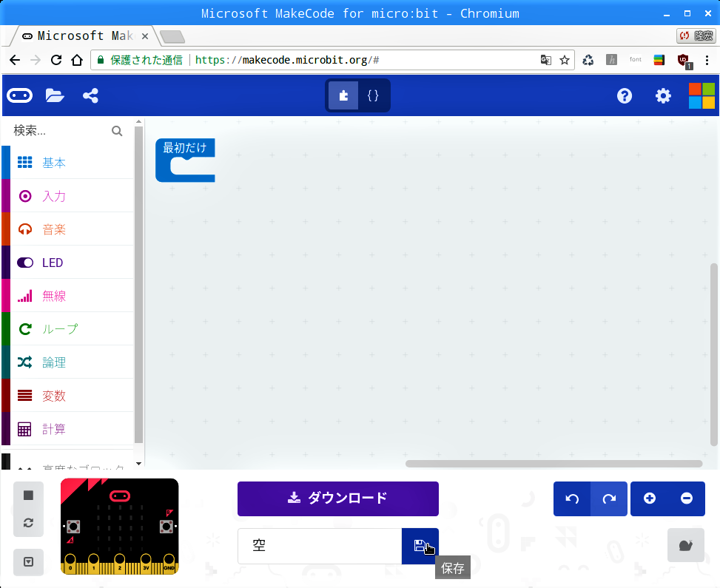Go to browser home page

[x=77, y=60]
